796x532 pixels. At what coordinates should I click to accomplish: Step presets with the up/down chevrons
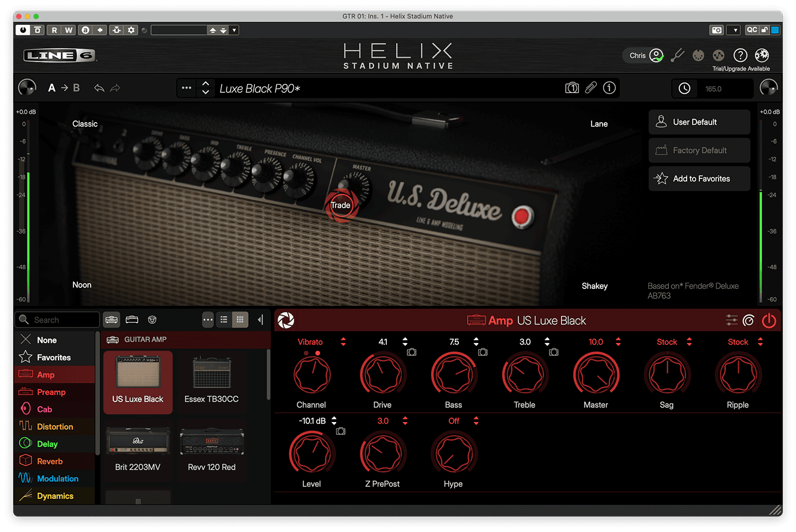pos(206,88)
